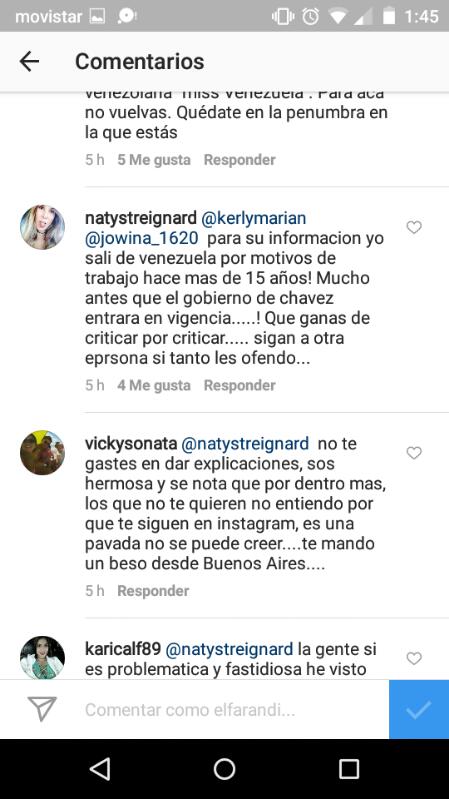Open karicalf89's profile picture
449x799 pixels.
(x=42, y=658)
